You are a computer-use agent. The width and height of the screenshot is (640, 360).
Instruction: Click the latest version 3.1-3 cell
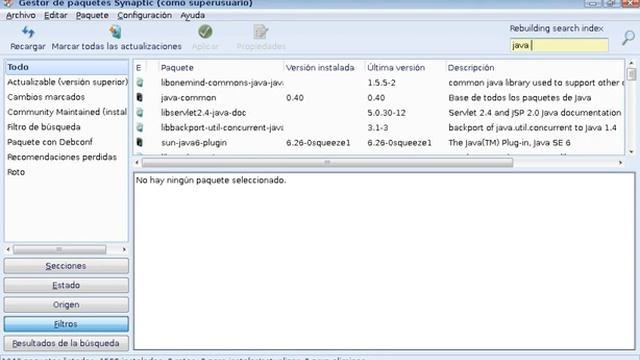tap(378, 128)
